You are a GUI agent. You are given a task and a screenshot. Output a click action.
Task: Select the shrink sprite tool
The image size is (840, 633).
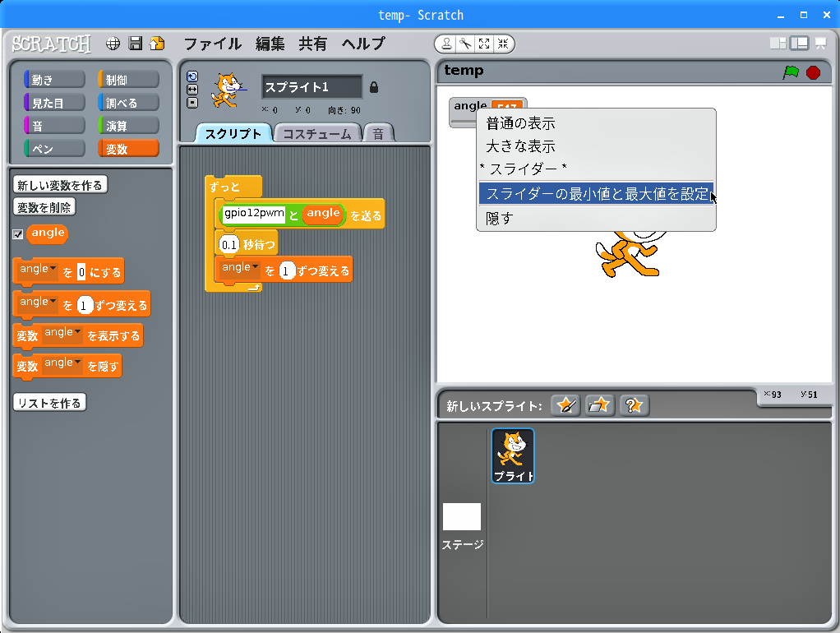pos(503,44)
